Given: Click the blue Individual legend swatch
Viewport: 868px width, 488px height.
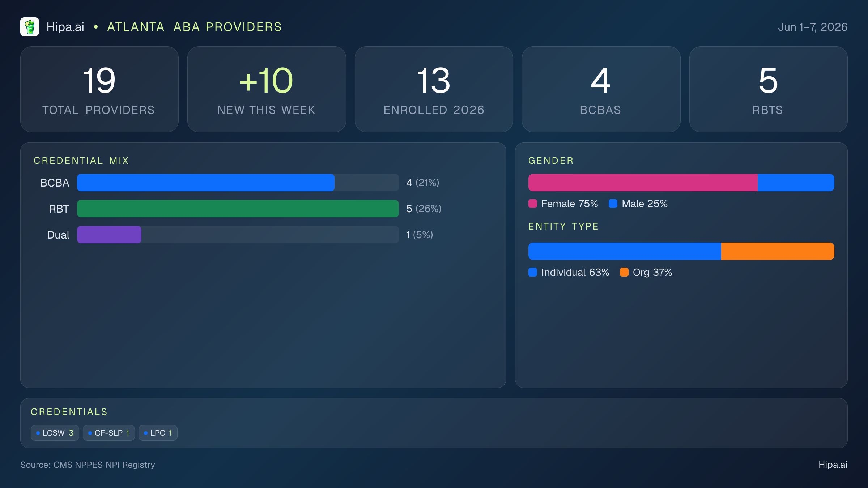Looking at the screenshot, I should (x=533, y=272).
